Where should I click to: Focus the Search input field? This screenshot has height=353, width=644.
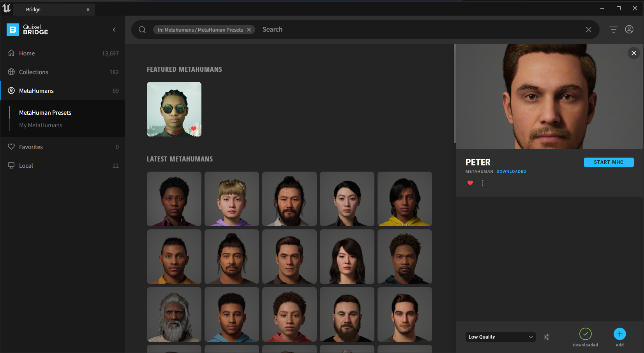pos(421,30)
